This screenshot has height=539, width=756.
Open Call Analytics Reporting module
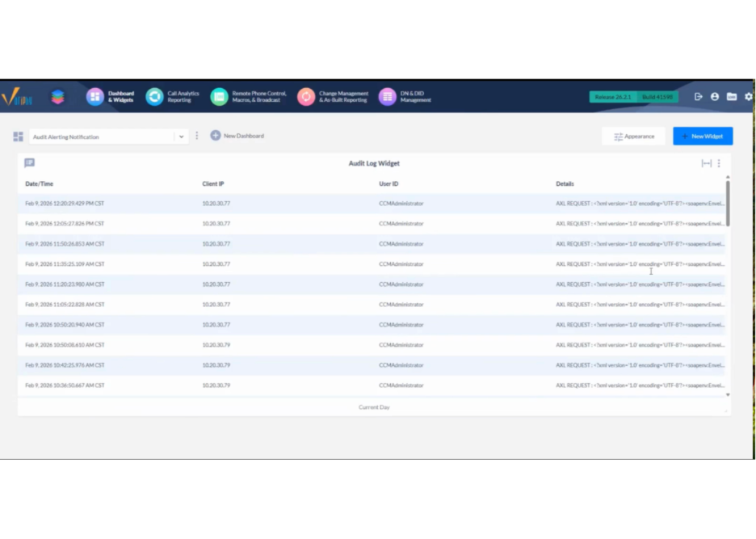pyautogui.click(x=173, y=97)
